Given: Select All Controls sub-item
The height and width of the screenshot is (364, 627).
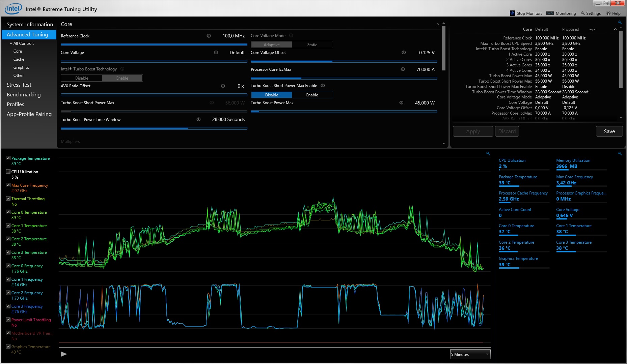Looking at the screenshot, I should [24, 43].
